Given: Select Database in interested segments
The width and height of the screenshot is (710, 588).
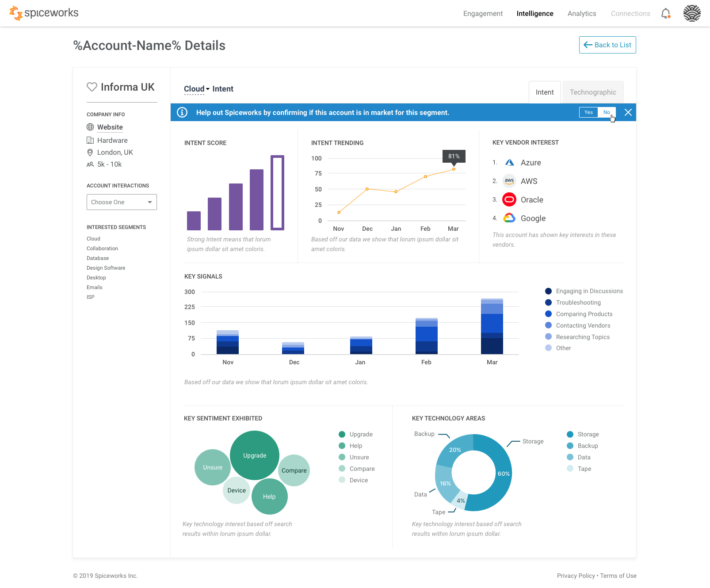Looking at the screenshot, I should coord(98,258).
